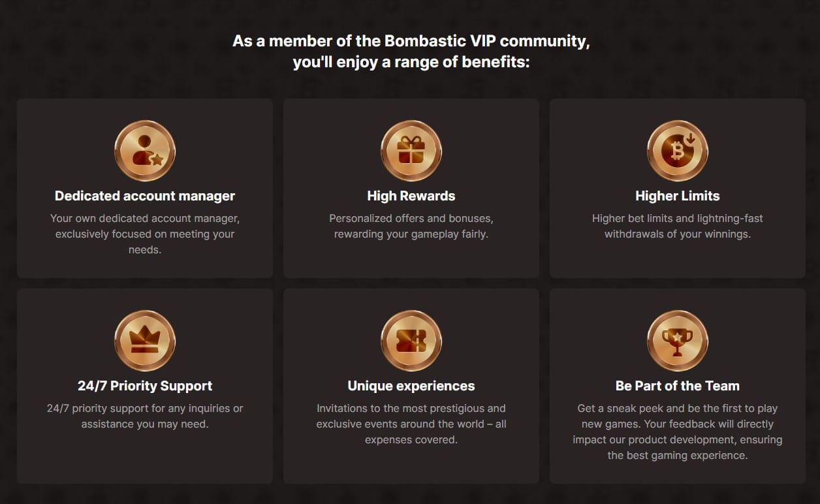Click the ticket Unique experiences icon
This screenshot has width=820, height=504.
tap(411, 341)
